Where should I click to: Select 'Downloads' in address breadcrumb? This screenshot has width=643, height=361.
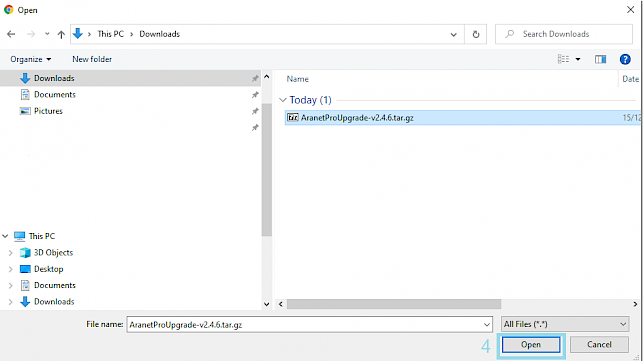point(160,34)
